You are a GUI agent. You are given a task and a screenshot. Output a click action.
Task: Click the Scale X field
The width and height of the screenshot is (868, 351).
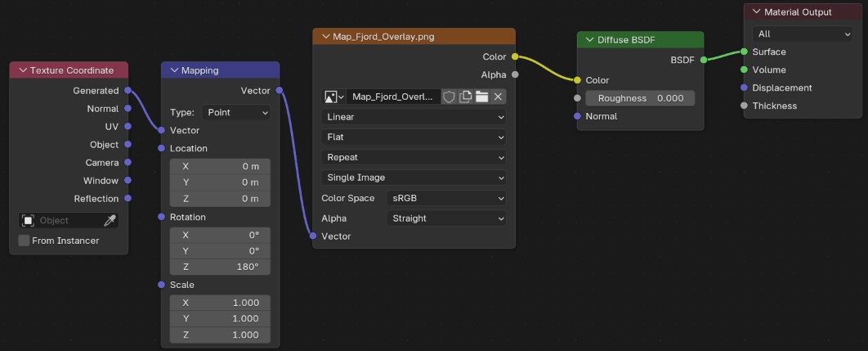(x=221, y=303)
